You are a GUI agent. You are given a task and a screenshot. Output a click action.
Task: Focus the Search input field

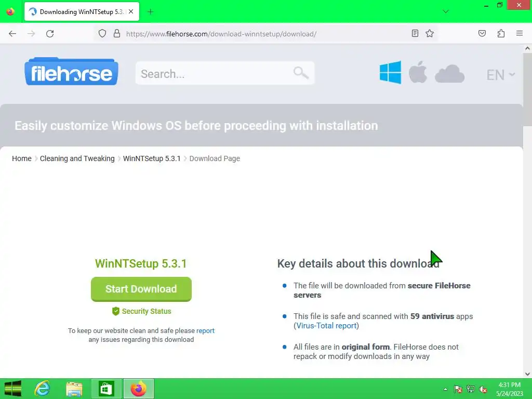tap(224, 73)
